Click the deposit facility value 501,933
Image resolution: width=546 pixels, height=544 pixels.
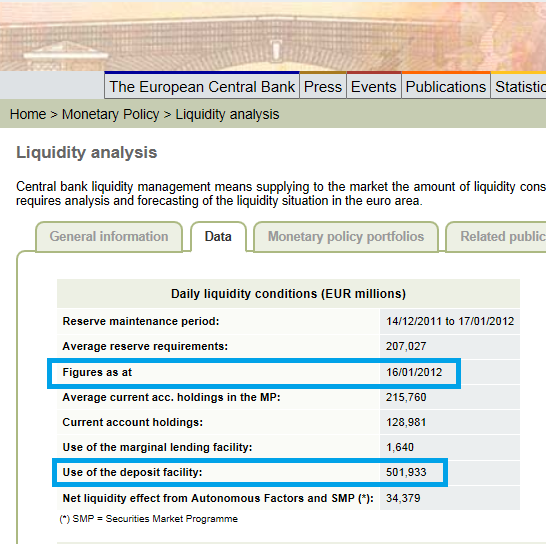(x=406, y=472)
